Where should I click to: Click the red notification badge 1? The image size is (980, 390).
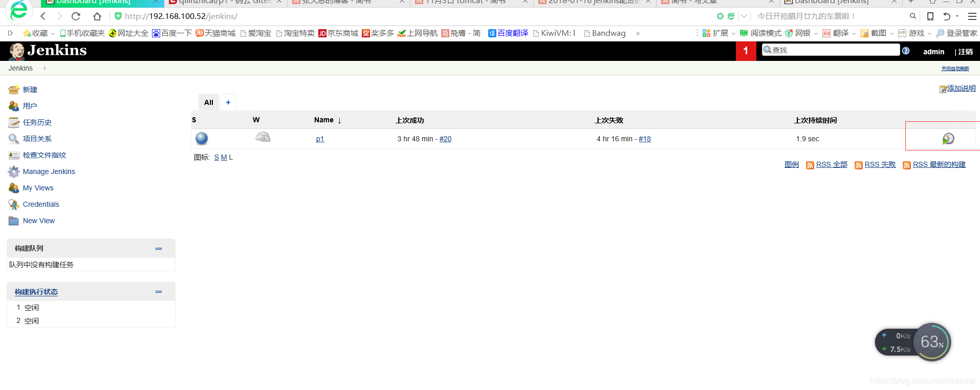746,51
